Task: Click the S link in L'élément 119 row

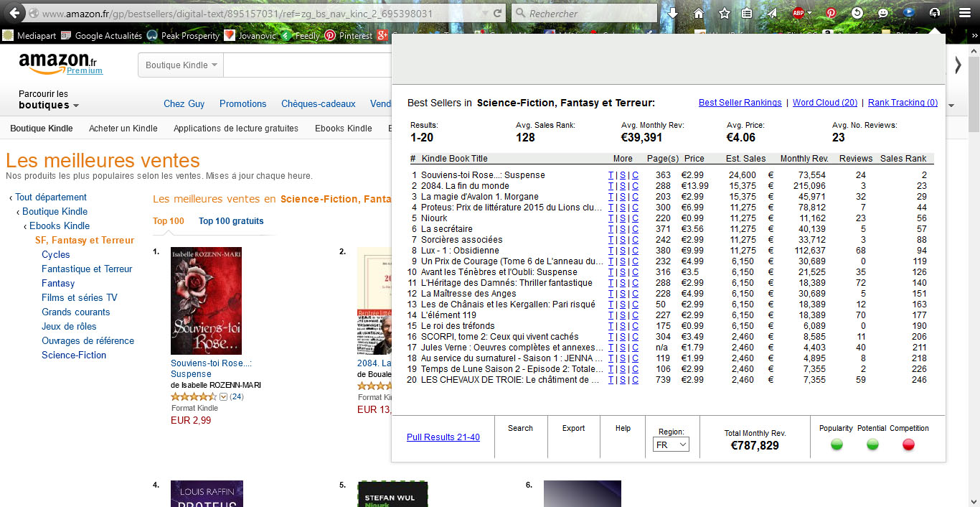Action: coord(623,315)
